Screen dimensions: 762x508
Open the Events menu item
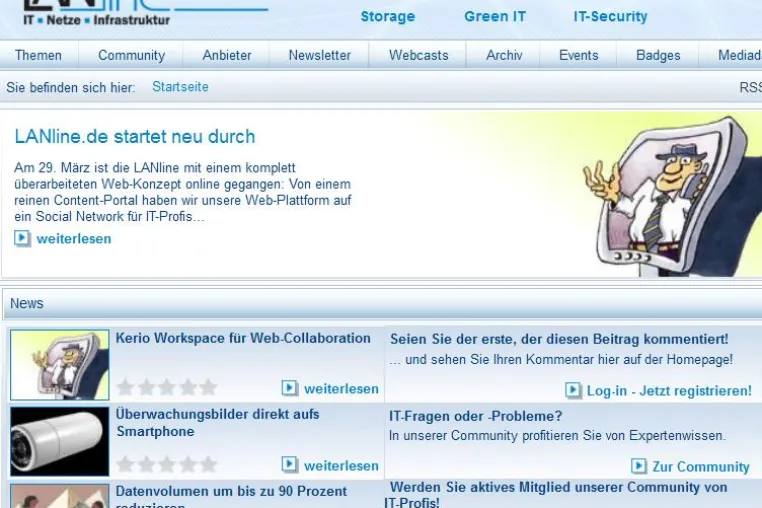[578, 55]
